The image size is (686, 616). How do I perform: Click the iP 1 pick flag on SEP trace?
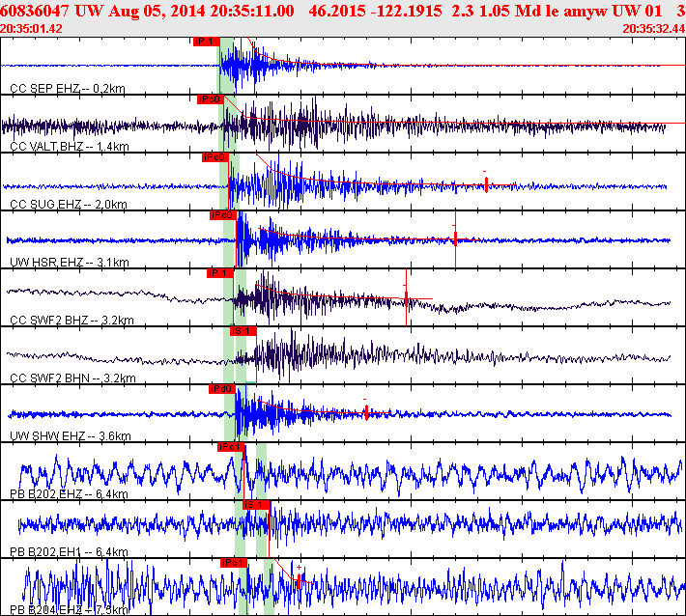tap(206, 42)
